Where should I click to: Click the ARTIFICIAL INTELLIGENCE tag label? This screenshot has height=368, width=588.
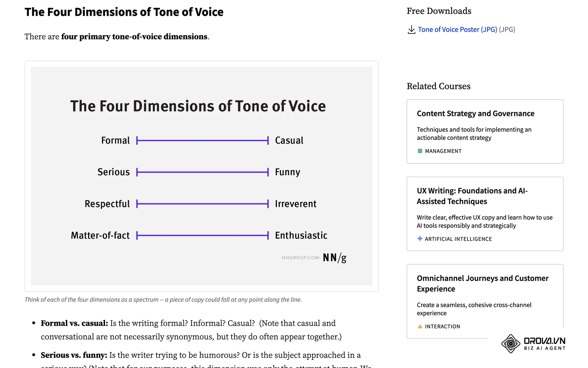pyautogui.click(x=458, y=239)
